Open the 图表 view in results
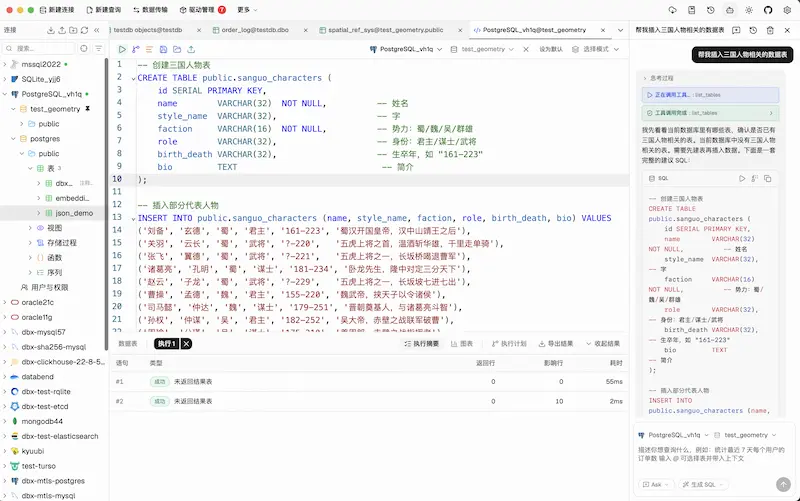Screen dimensions: 800x501 coord(462,344)
